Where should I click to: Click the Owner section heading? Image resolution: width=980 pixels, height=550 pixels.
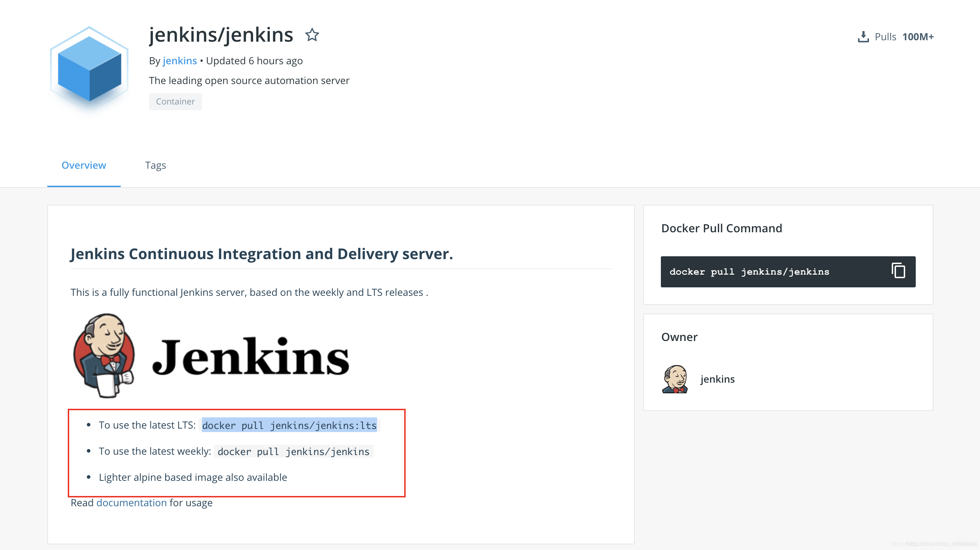680,337
